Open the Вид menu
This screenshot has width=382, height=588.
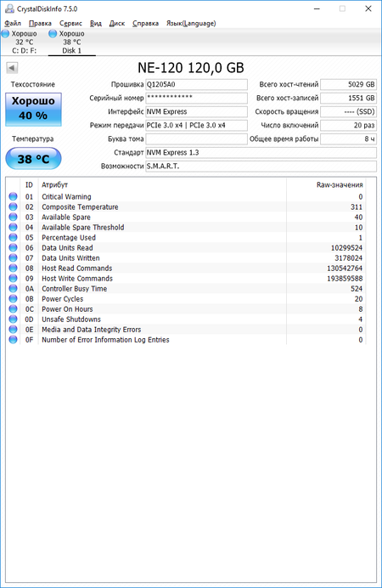95,23
